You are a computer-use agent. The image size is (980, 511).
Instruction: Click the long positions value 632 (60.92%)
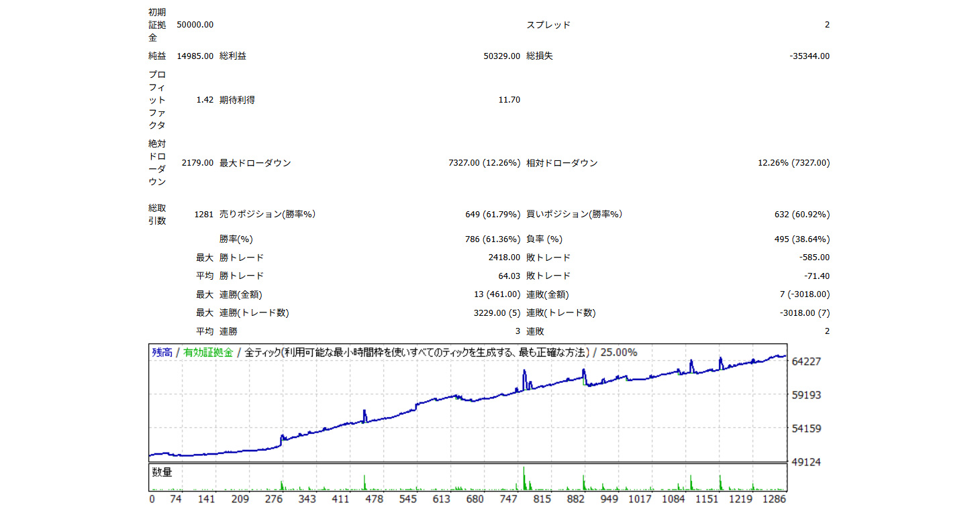[802, 215]
